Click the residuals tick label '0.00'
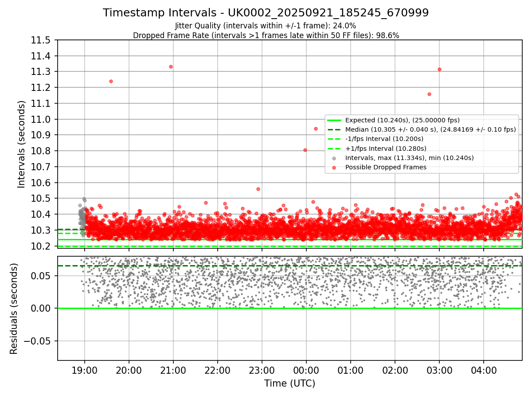Viewport: 532px width, 399px height. click(42, 308)
